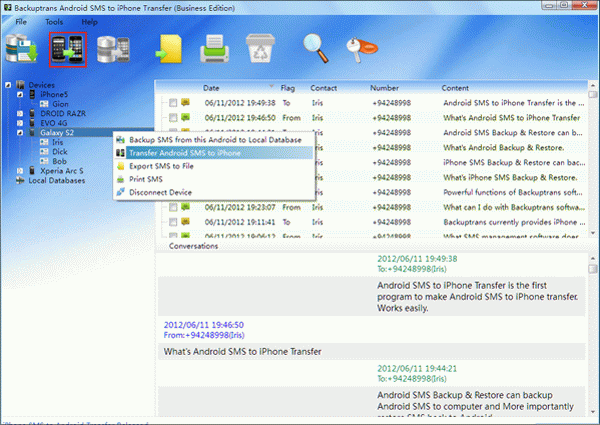The image size is (600, 425).
Task: Check the box for the 19:11:41 message
Action: [x=173, y=222]
